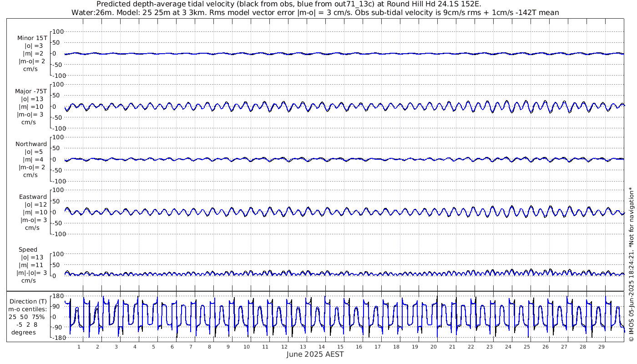Click "|m| =11" in the Speed panel
Image resolution: width=637 pixels, height=364 pixels.
pyautogui.click(x=31, y=265)
